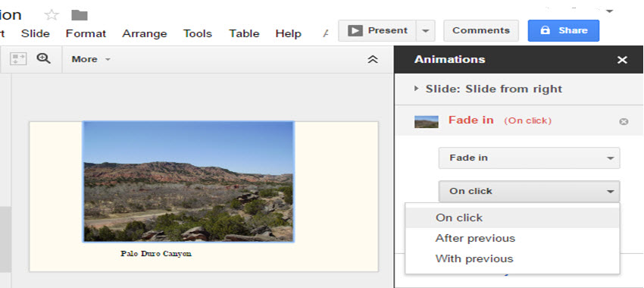The image size is (644, 288).
Task: Click the zoom magnifier tool icon
Action: pyautogui.click(x=43, y=58)
